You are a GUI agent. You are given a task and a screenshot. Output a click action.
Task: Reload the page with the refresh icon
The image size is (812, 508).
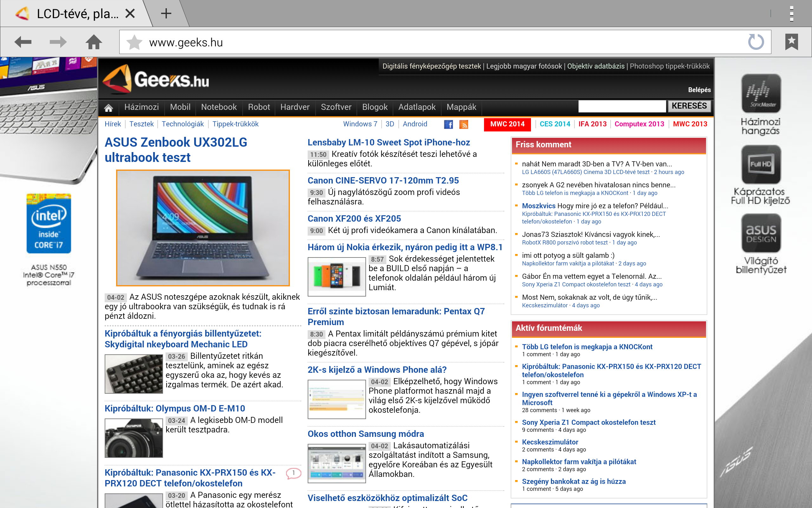756,42
